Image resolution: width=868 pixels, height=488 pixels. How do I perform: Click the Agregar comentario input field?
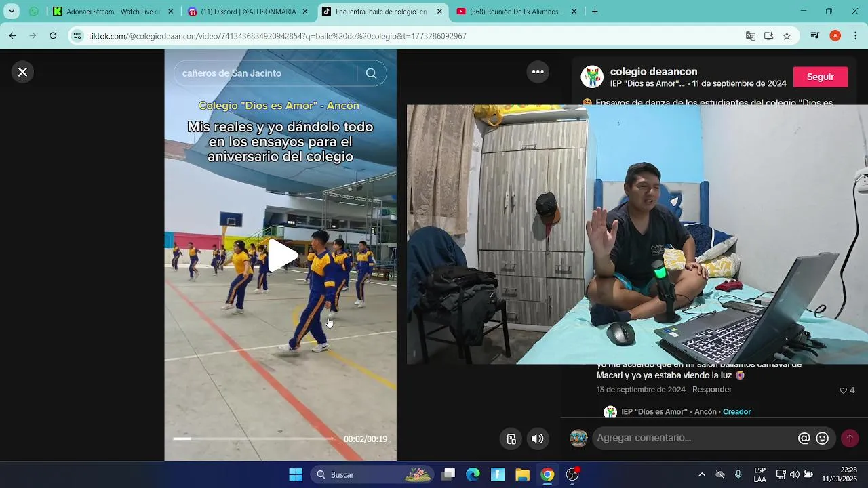(x=695, y=438)
